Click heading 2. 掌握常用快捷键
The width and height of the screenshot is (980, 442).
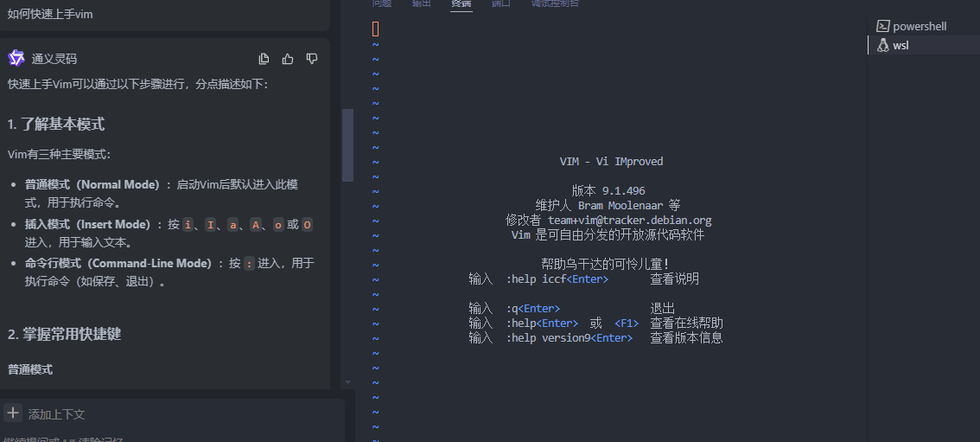click(x=64, y=334)
